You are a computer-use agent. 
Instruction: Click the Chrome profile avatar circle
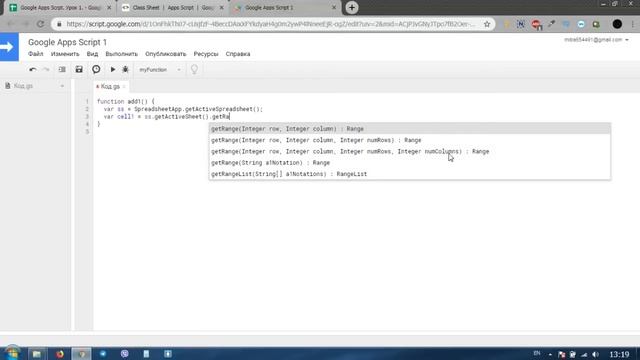[x=617, y=24]
